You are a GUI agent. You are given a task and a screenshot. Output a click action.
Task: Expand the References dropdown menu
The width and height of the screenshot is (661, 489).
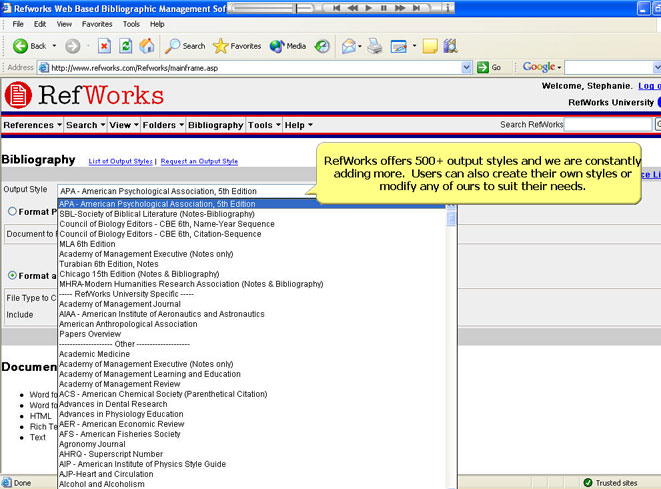tap(32, 125)
